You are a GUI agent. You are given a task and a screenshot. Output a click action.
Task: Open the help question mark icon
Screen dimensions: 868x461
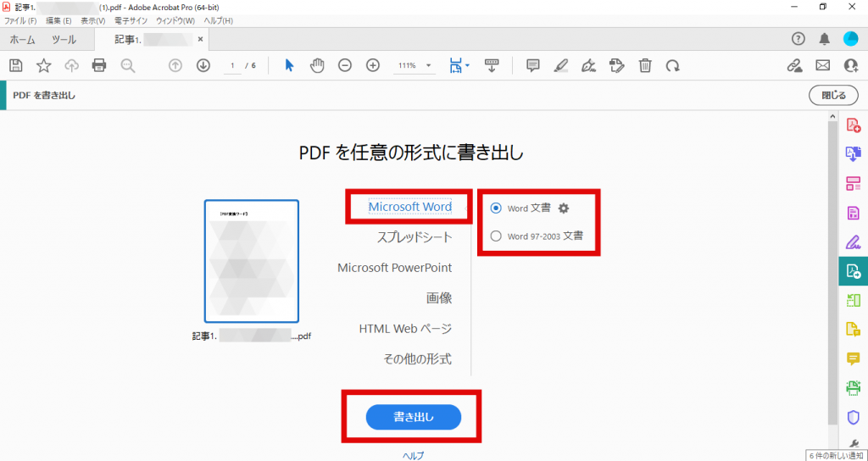click(798, 39)
